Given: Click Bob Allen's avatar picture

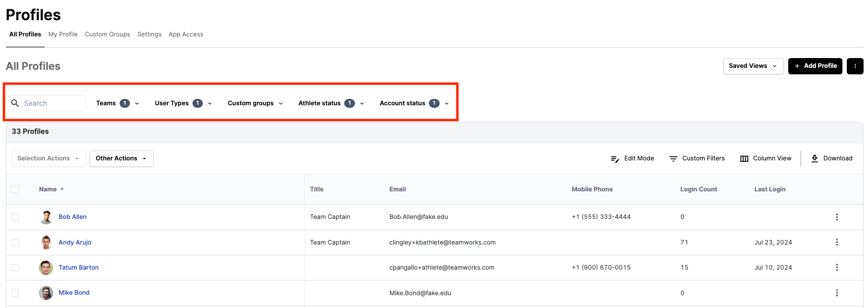Looking at the screenshot, I should click(46, 217).
